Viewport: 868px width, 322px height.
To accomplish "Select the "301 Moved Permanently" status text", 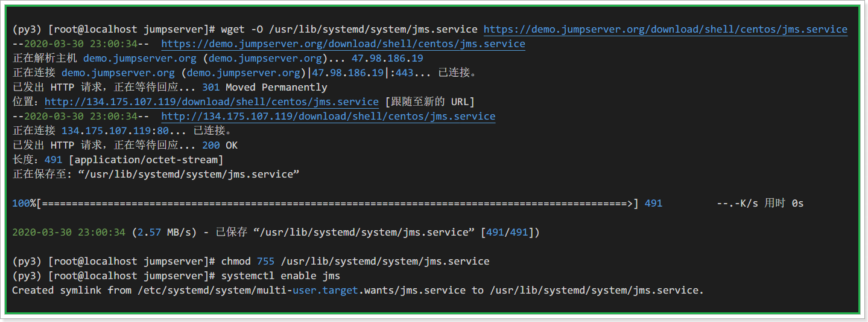I will (265, 88).
